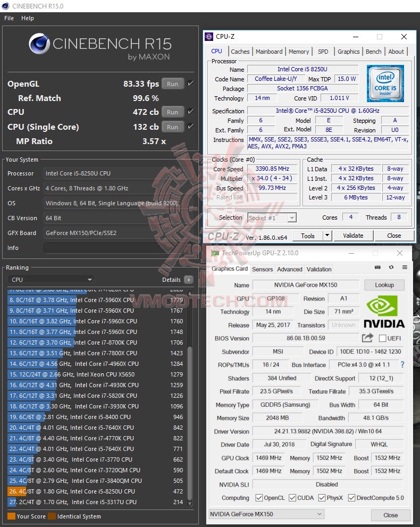Image resolution: width=420 pixels, height=527 pixels.
Task: Click the CPU-Z Core Speed value 3390.85 MHz
Action: coord(272,169)
